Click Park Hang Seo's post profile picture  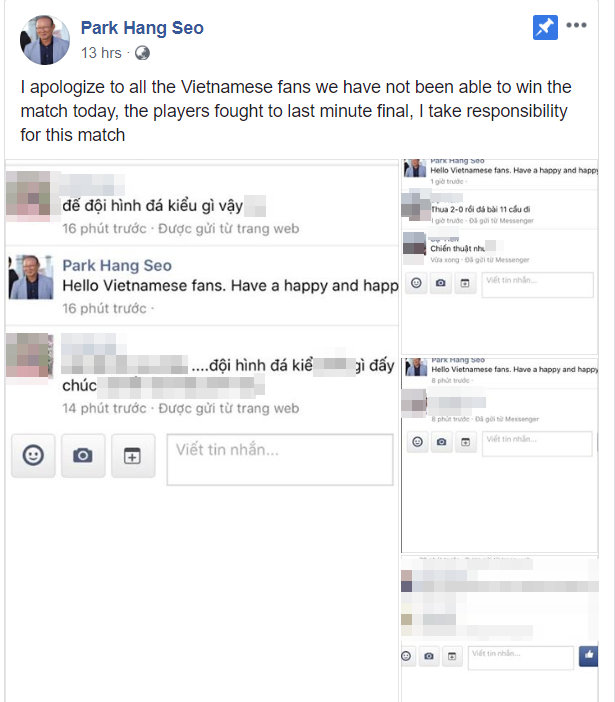pos(45,40)
